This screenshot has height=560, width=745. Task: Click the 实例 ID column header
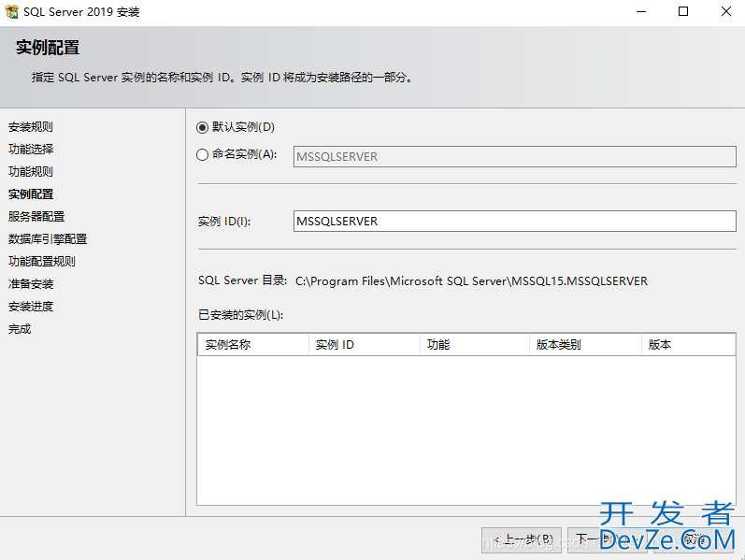(x=365, y=345)
